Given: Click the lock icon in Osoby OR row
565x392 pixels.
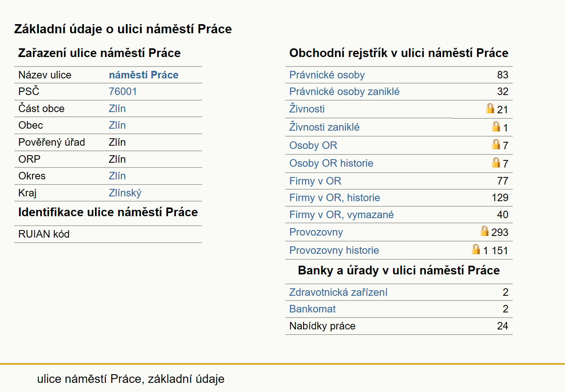Looking at the screenshot, I should click(x=496, y=144).
